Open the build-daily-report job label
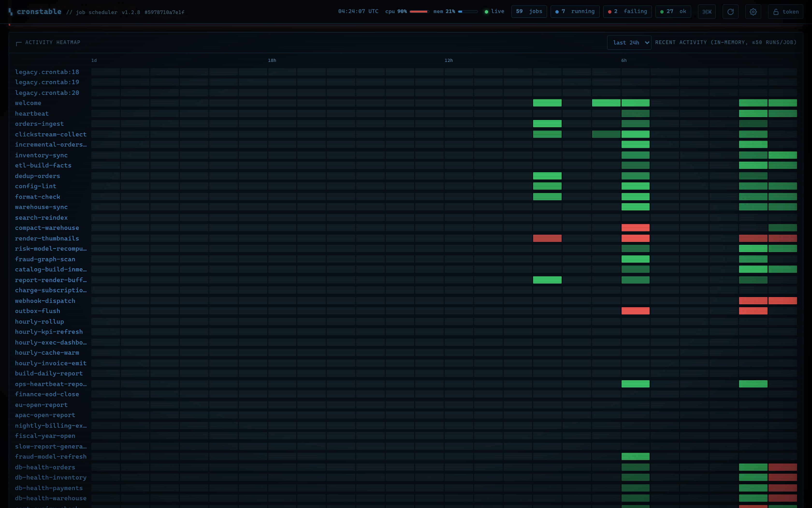 (49, 374)
